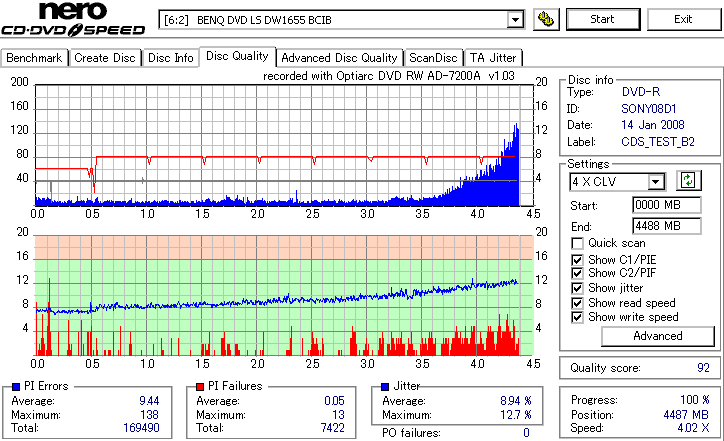Click the Start position field 0000 MB

(666, 205)
